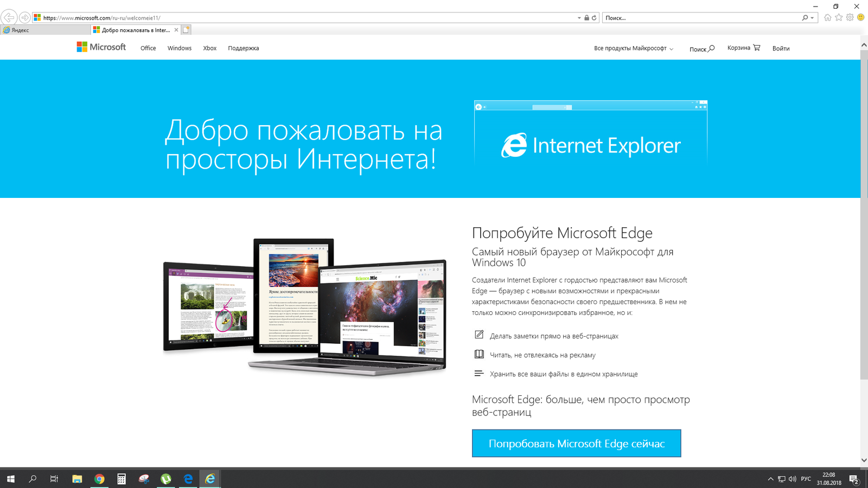Click the browser Back arrow button

[9, 17]
